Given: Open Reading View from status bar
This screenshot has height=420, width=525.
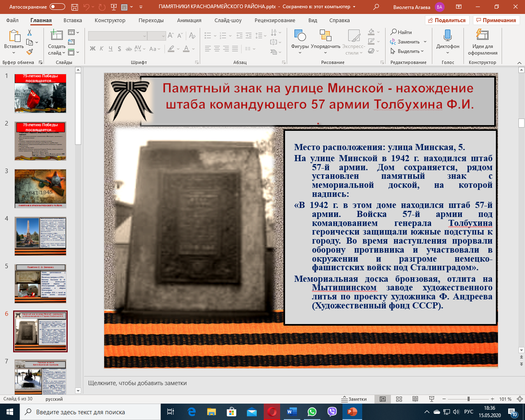Looking at the screenshot, I should coord(415,399).
